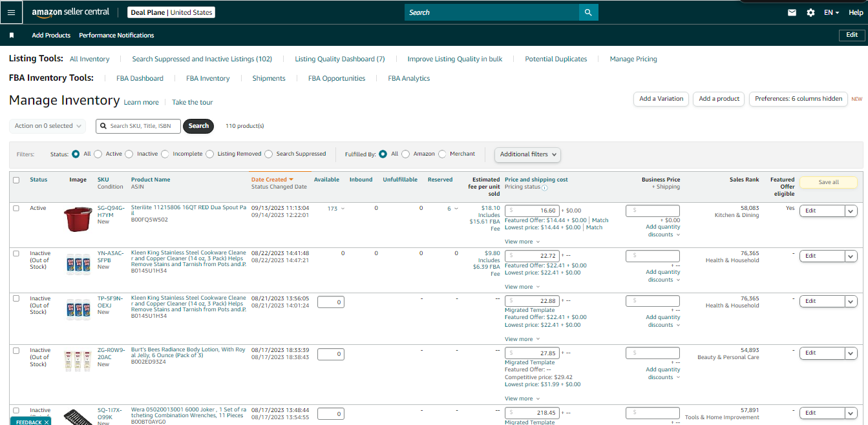Viewport: 868px width, 425px height.
Task: Open the mail messages icon
Action: 792,12
